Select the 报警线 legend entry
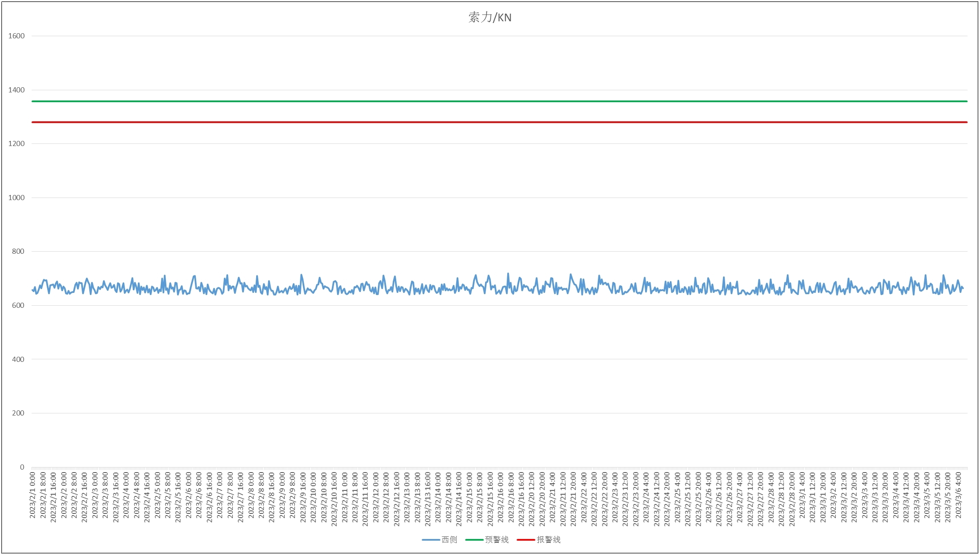The height and width of the screenshot is (556, 980). [539, 540]
